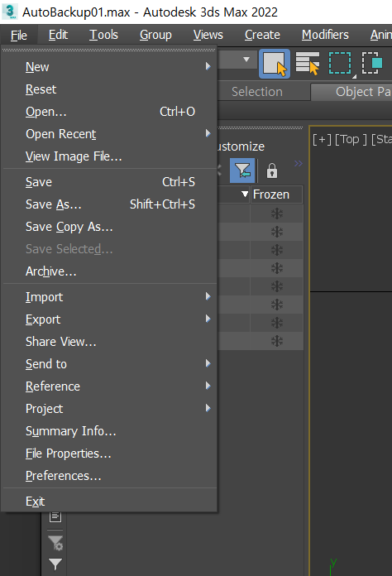Click the viewport [+] general label

point(322,140)
